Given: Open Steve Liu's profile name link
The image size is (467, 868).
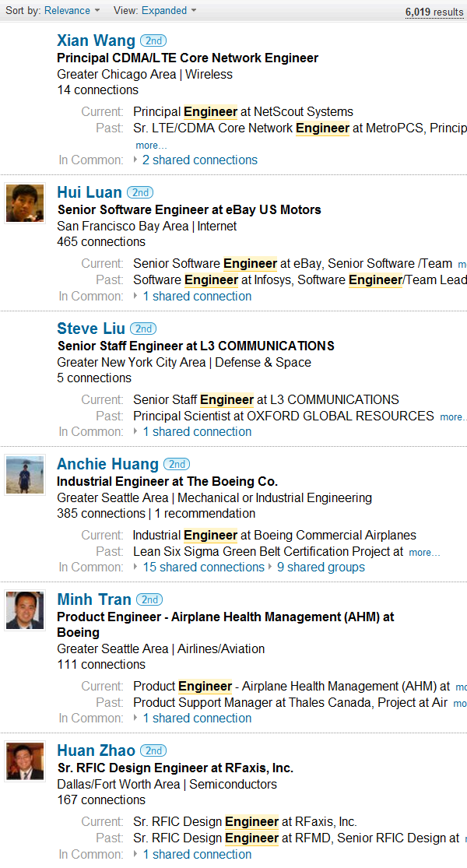Looking at the screenshot, I should (x=91, y=329).
